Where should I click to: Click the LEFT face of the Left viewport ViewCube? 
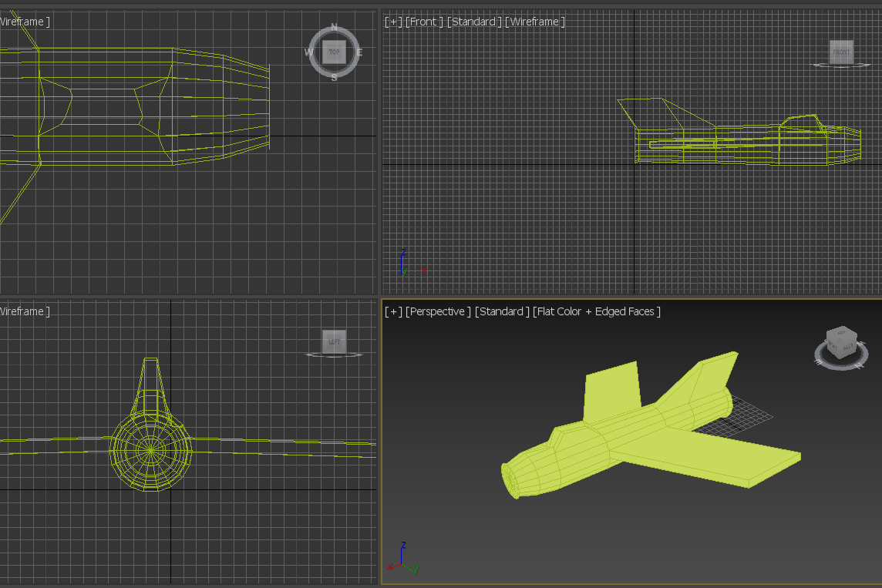pos(334,341)
